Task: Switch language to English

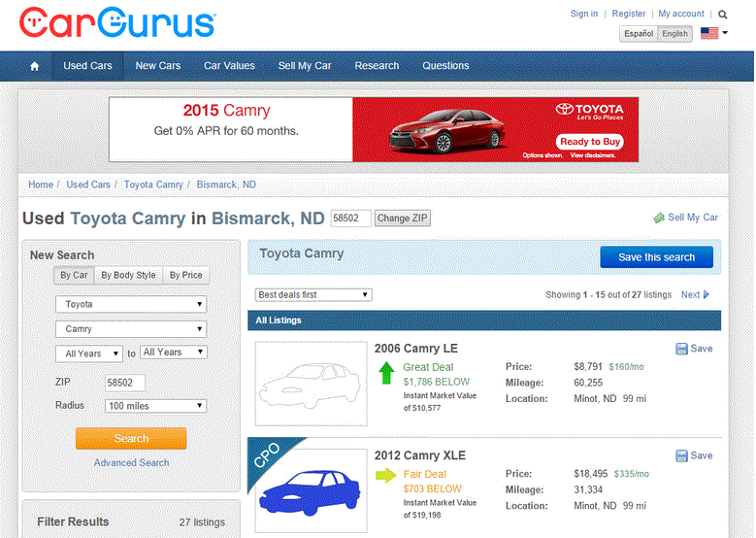Action: pos(674,34)
